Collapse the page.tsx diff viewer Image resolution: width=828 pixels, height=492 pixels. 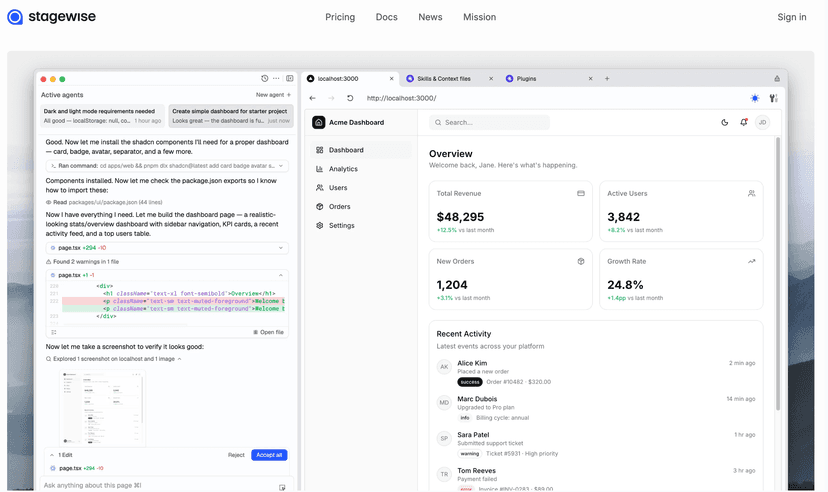(281, 274)
